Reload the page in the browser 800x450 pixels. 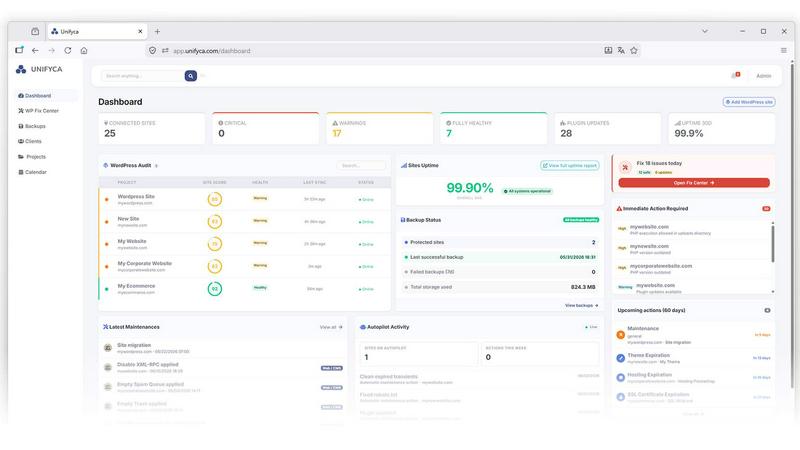[x=67, y=51]
